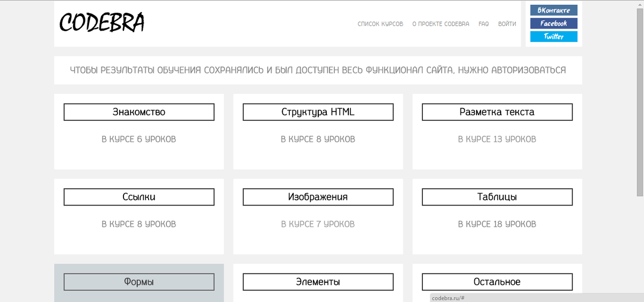
Task: Click the authorization notice banner text
Action: click(318, 70)
